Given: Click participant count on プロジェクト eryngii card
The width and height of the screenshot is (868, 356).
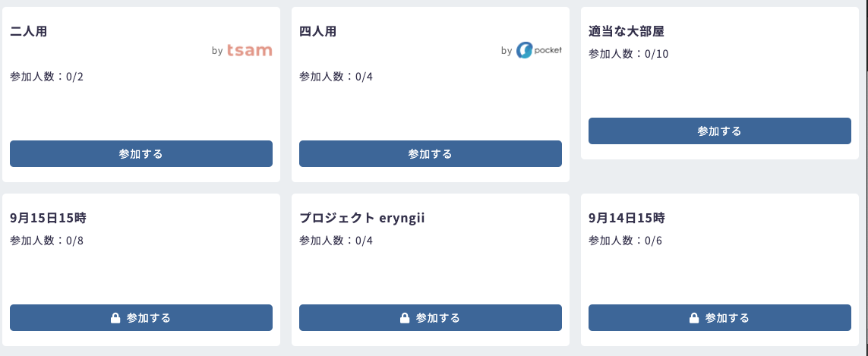Looking at the screenshot, I should pos(336,241).
